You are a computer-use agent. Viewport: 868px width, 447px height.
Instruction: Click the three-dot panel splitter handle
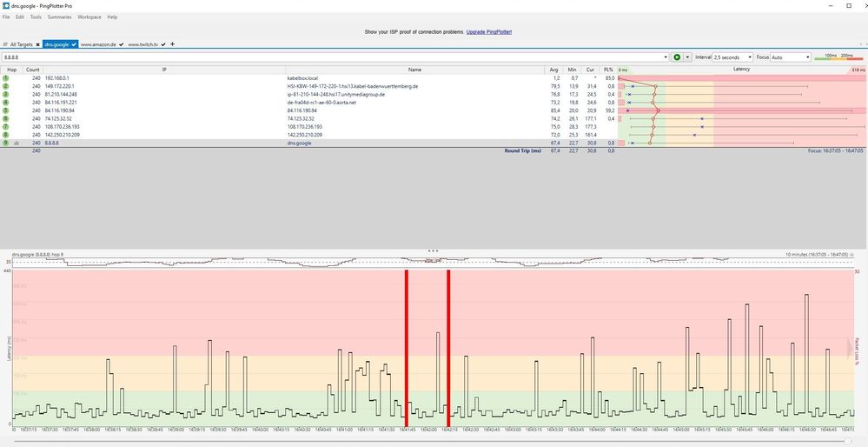tap(434, 251)
